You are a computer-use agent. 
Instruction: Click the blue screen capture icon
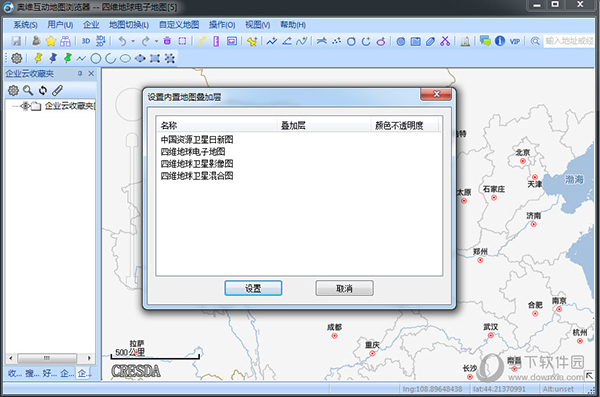pyautogui.click(x=232, y=41)
